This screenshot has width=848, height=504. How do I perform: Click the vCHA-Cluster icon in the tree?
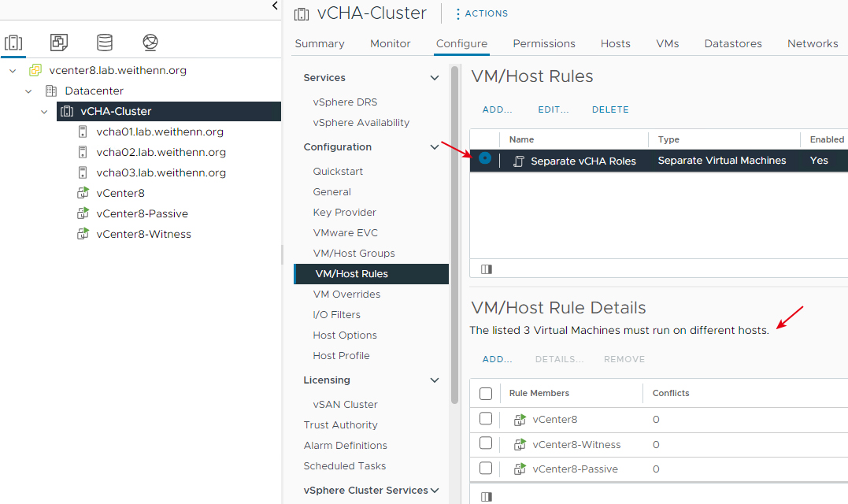pyautogui.click(x=66, y=111)
